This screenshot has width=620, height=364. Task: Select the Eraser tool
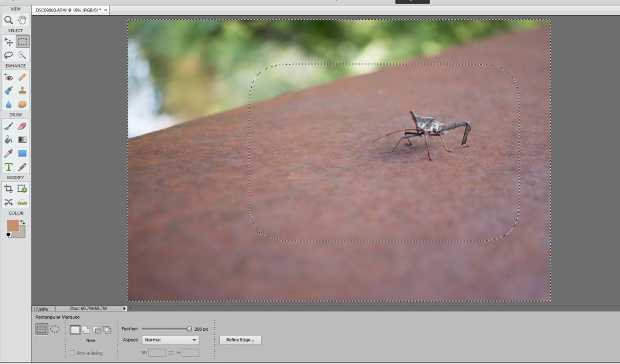[x=22, y=126]
